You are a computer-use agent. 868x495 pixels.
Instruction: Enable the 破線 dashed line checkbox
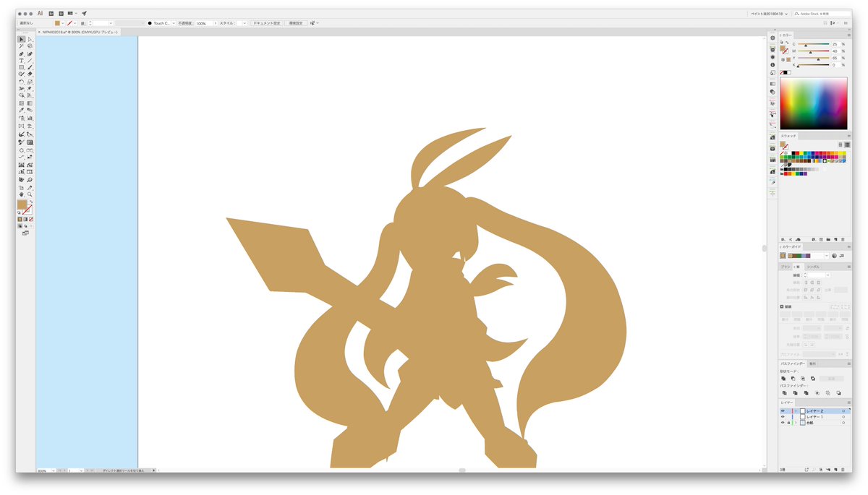782,306
